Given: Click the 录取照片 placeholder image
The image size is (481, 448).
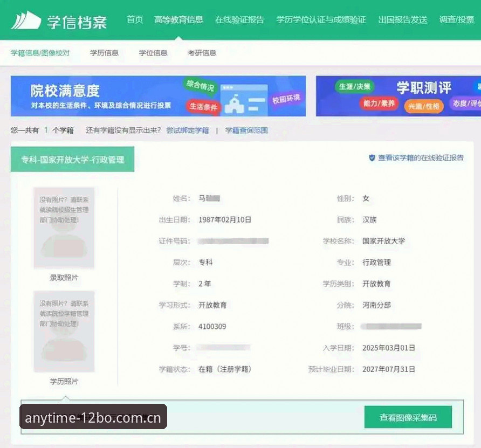Looking at the screenshot, I should pyautogui.click(x=64, y=228).
